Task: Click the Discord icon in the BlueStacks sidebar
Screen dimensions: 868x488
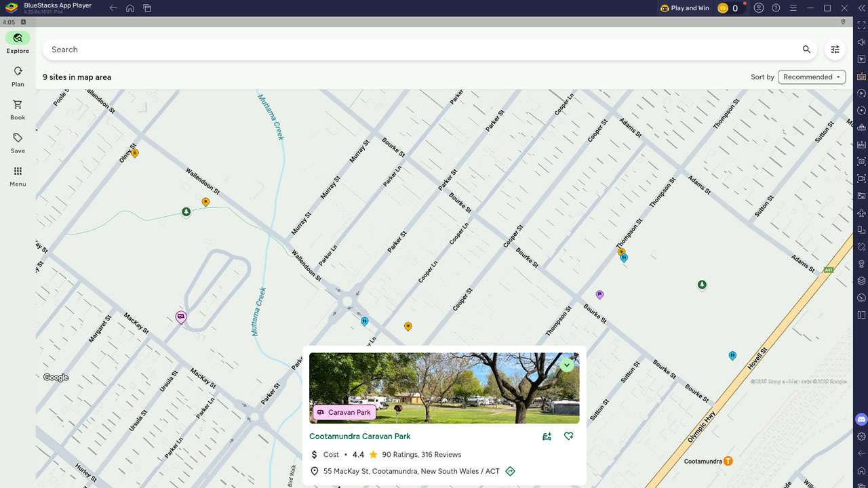Action: point(860,419)
